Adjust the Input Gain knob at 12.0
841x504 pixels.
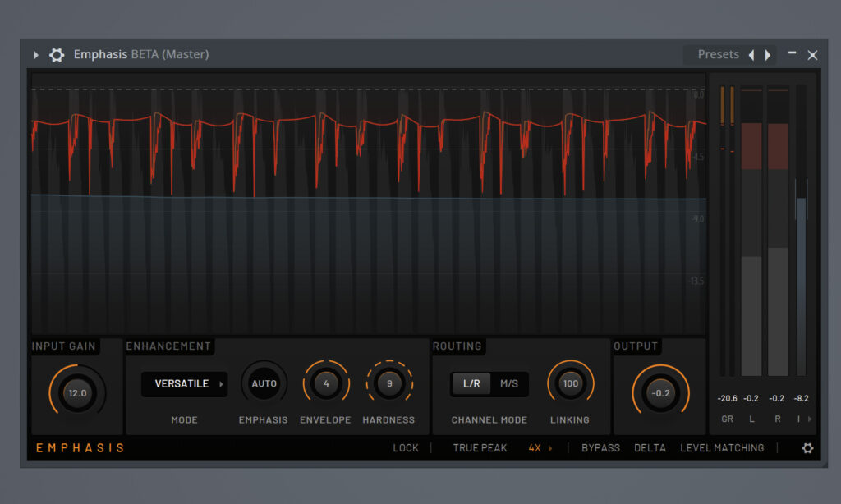pyautogui.click(x=77, y=393)
